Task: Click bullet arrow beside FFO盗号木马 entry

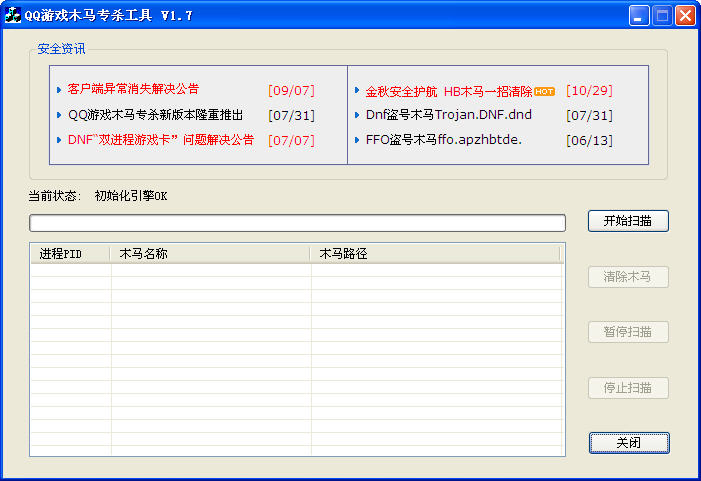Action: tap(357, 140)
